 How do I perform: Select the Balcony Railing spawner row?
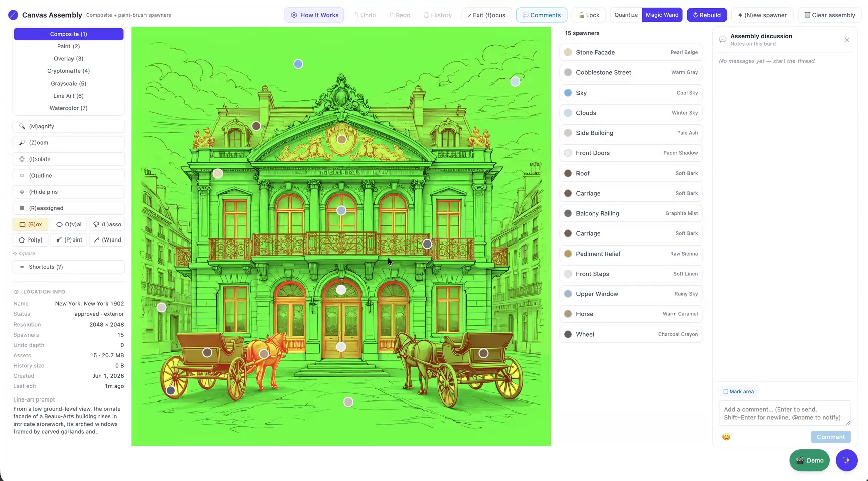point(631,213)
